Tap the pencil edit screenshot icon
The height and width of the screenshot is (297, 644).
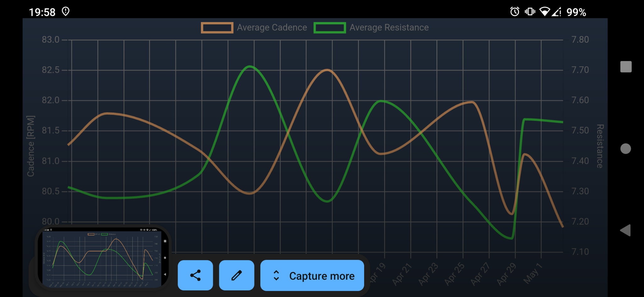236,275
